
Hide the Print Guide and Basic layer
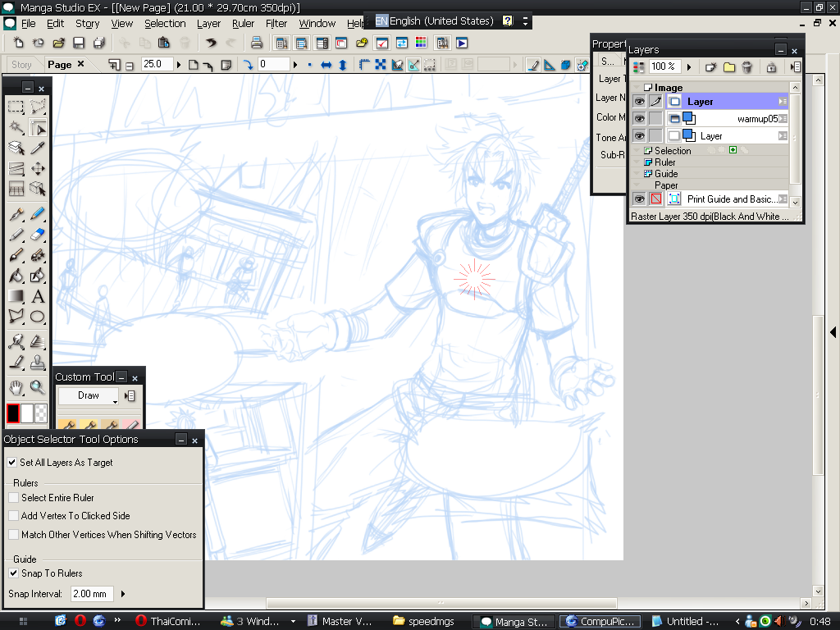[639, 199]
